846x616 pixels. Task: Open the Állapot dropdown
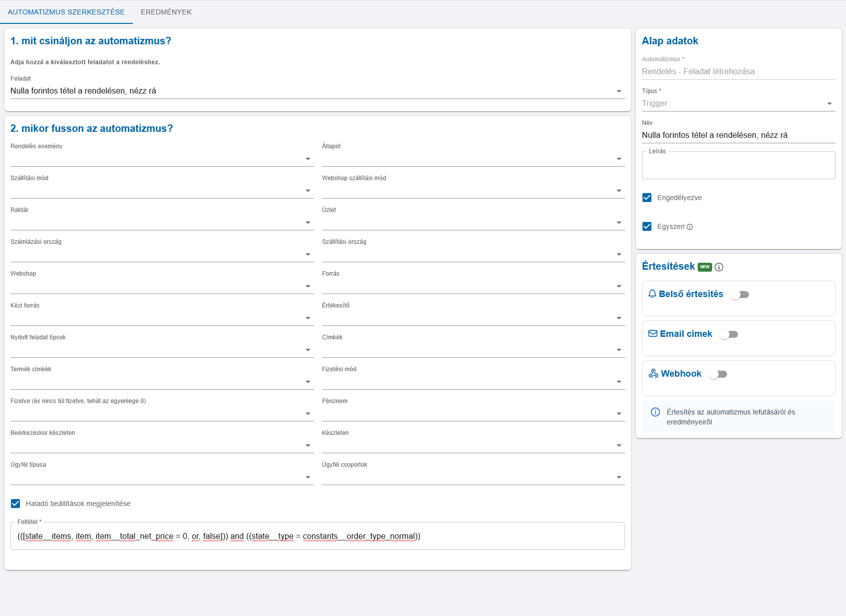pos(473,159)
